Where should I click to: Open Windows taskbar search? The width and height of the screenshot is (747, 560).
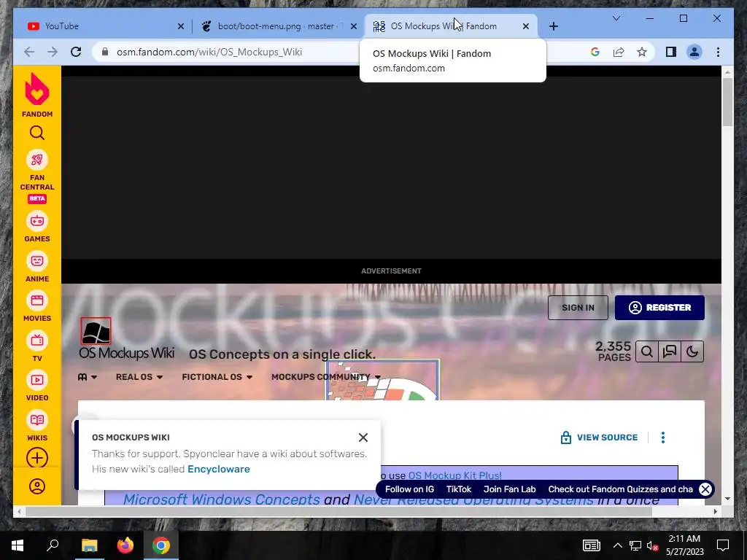click(53, 545)
